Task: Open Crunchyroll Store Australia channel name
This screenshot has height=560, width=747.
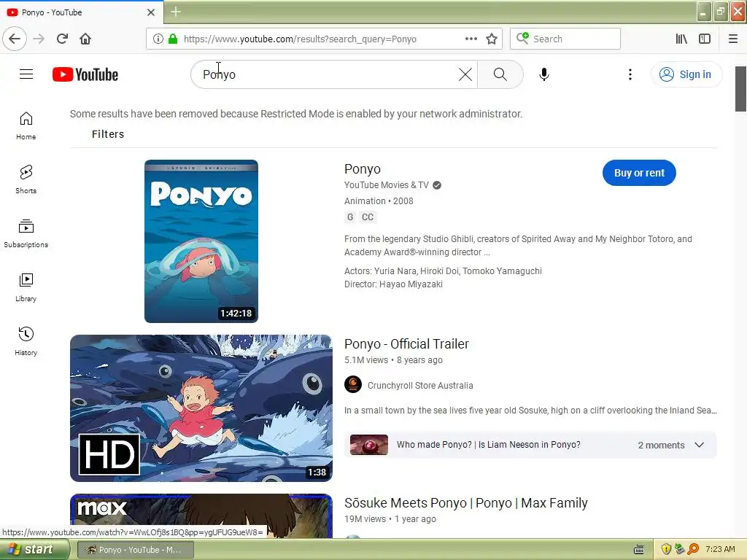Action: point(420,385)
